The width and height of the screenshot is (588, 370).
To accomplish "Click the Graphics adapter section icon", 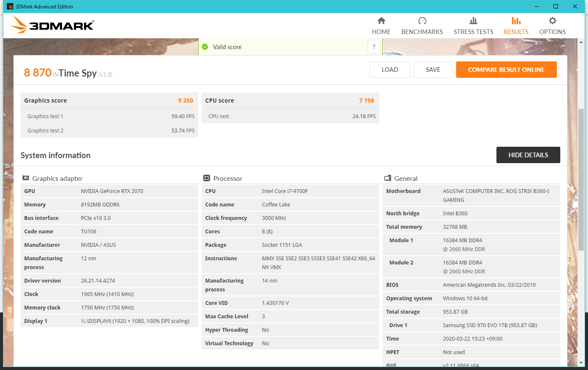I will [x=26, y=178].
